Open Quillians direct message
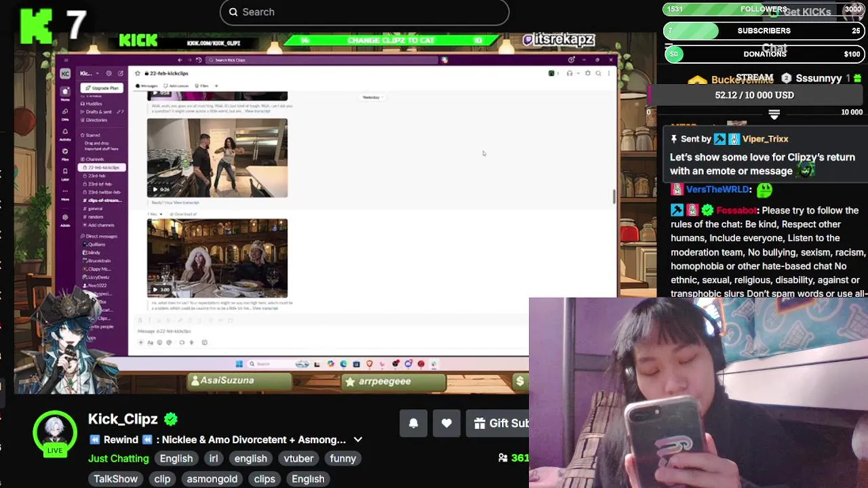 93,245
